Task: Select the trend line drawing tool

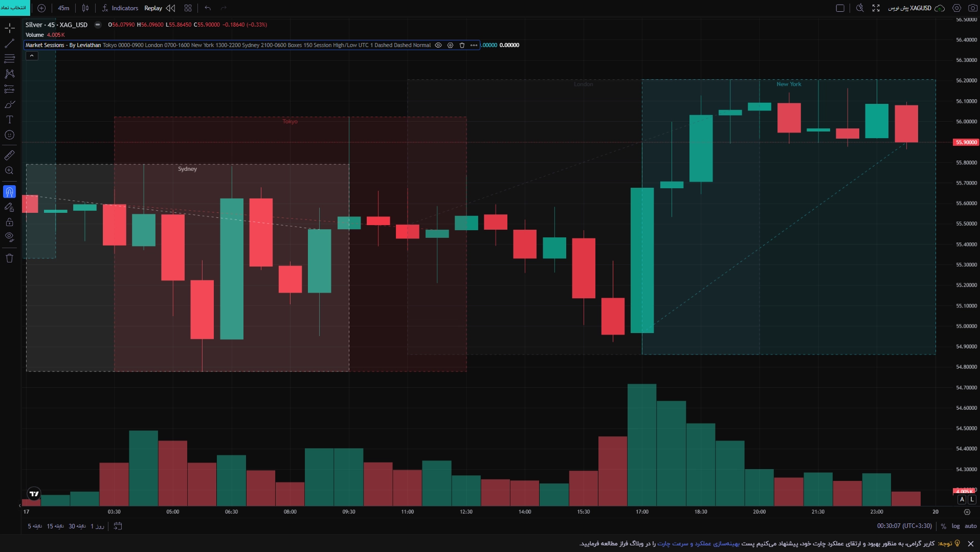Action: (x=9, y=43)
